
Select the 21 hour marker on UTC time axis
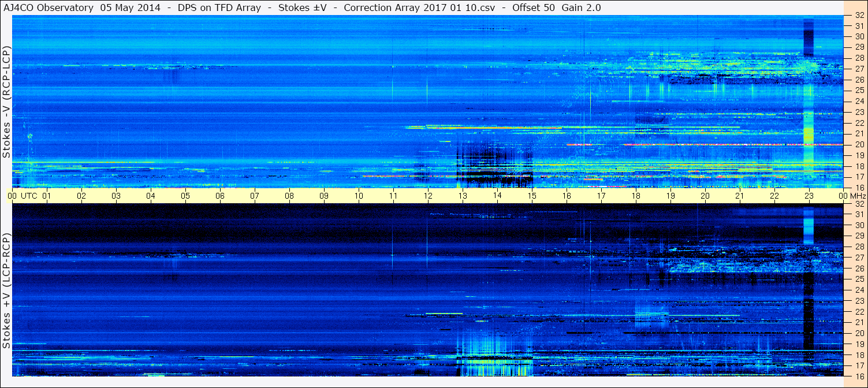740,196
